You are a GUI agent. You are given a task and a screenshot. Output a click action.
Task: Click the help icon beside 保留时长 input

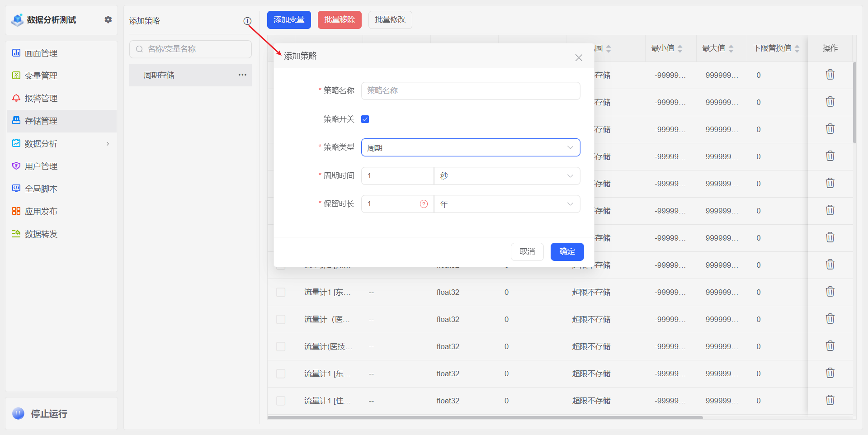[424, 204]
